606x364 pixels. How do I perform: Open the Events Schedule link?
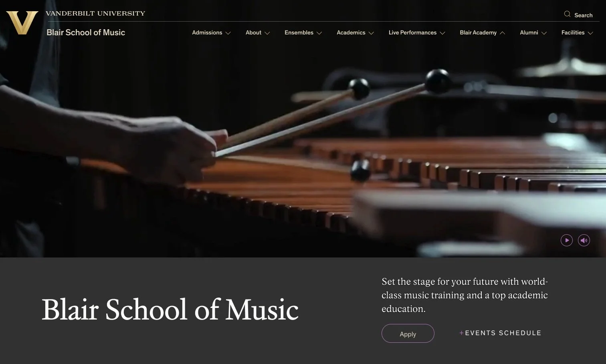click(x=500, y=333)
